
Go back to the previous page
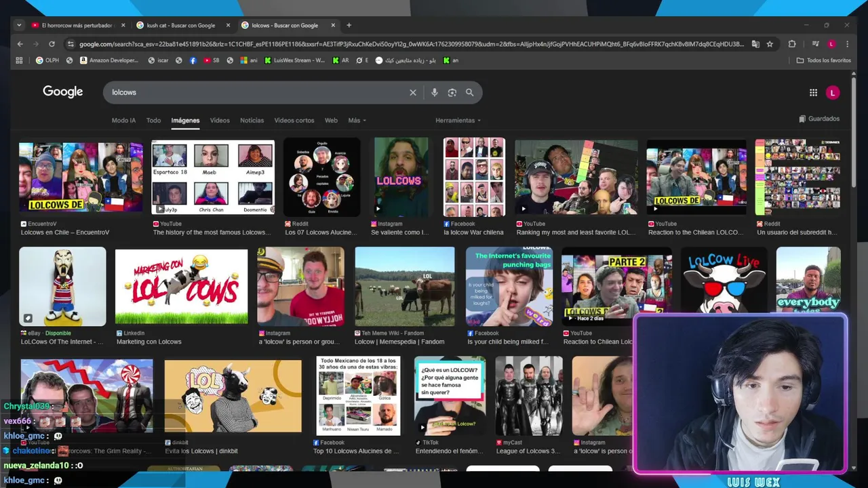pyautogui.click(x=20, y=44)
